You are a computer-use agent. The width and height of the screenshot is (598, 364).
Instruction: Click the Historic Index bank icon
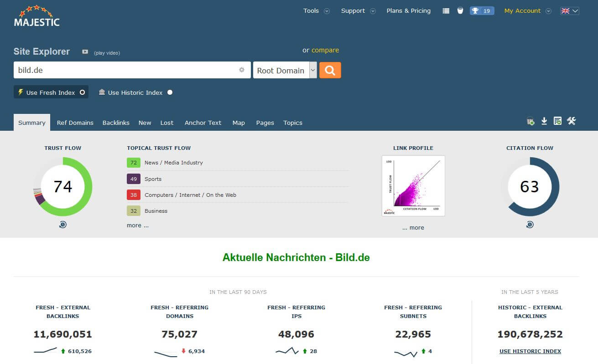pos(102,92)
